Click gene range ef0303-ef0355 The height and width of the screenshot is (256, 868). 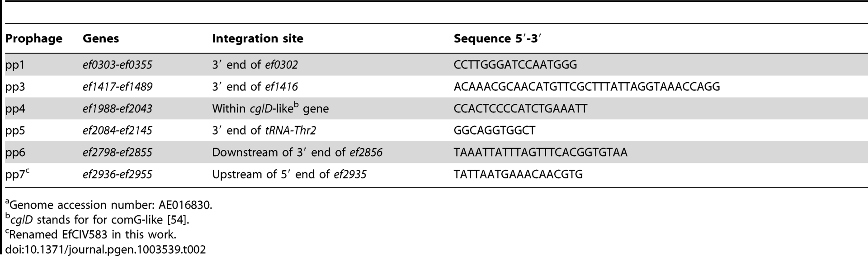118,65
